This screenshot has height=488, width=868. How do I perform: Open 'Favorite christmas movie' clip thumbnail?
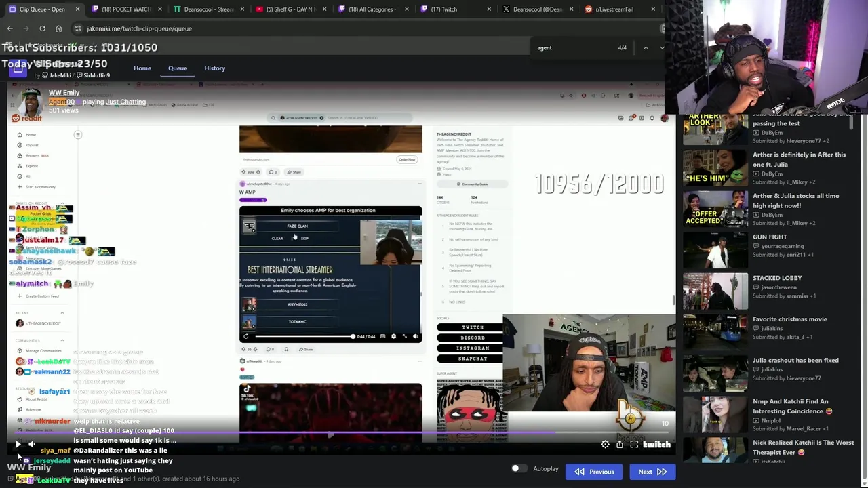pos(715,332)
